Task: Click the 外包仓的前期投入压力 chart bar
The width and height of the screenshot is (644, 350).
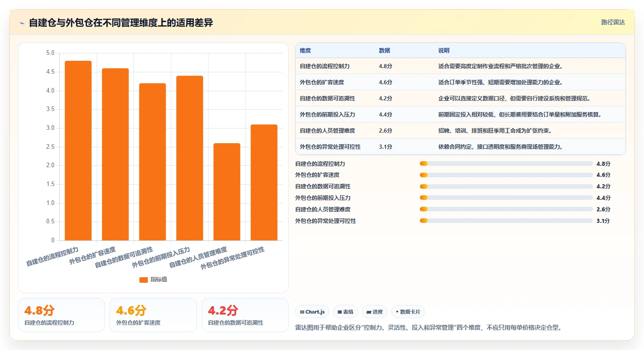Action: [190, 158]
